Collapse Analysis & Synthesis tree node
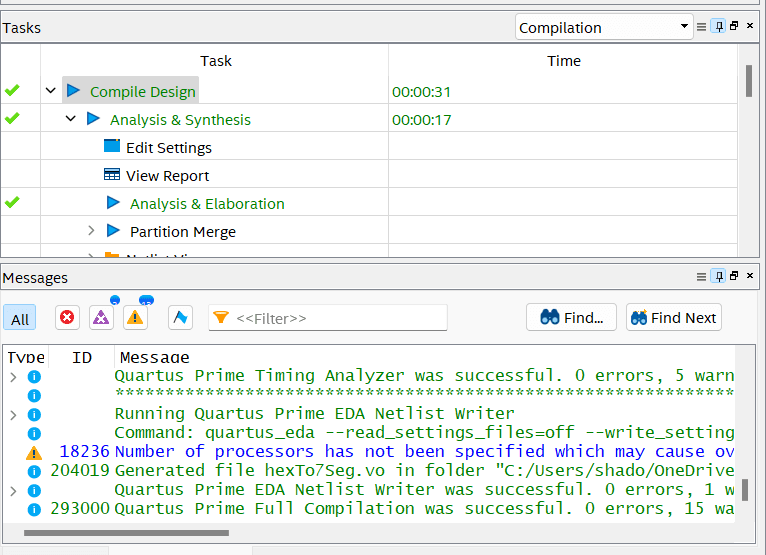766x555 pixels. point(71,119)
